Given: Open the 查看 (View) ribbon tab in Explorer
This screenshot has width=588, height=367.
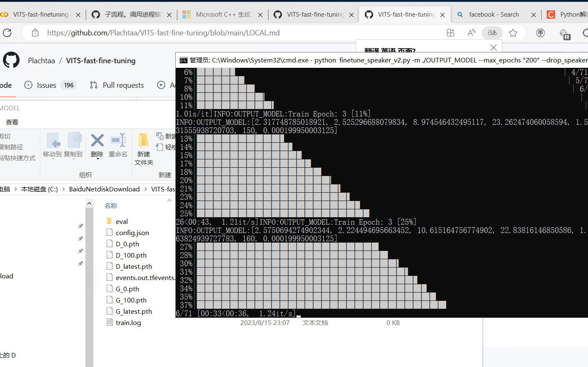Looking at the screenshot, I should point(12,122).
